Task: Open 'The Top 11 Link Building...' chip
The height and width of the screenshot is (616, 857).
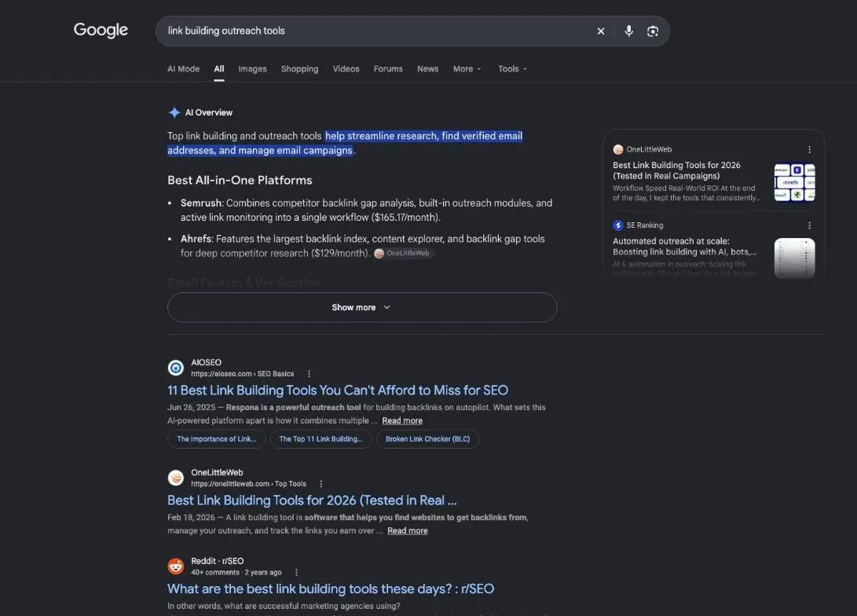Action: [x=320, y=439]
